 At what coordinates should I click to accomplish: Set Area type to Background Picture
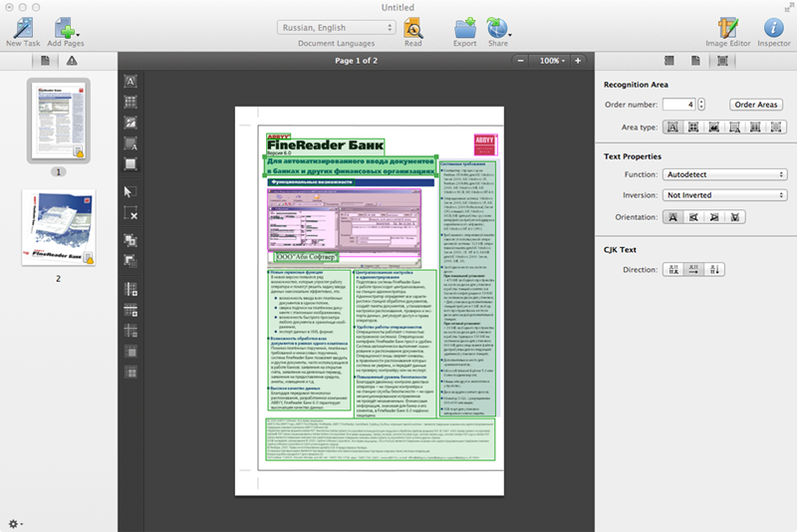point(734,128)
